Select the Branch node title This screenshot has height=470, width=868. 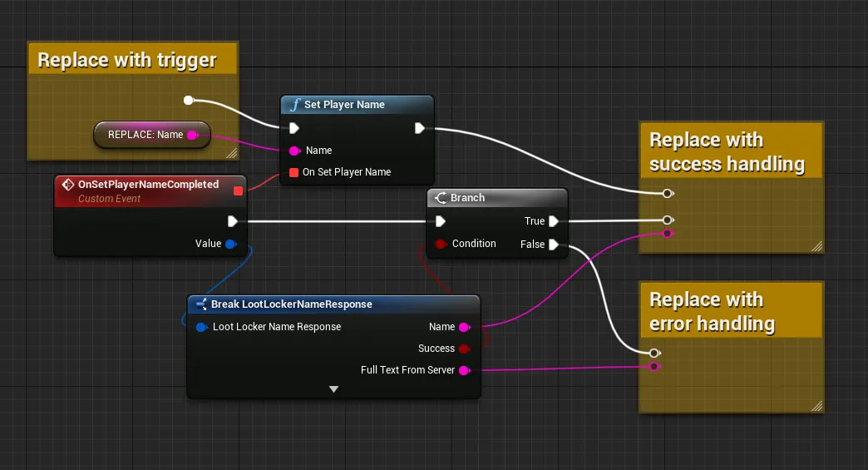[467, 198]
